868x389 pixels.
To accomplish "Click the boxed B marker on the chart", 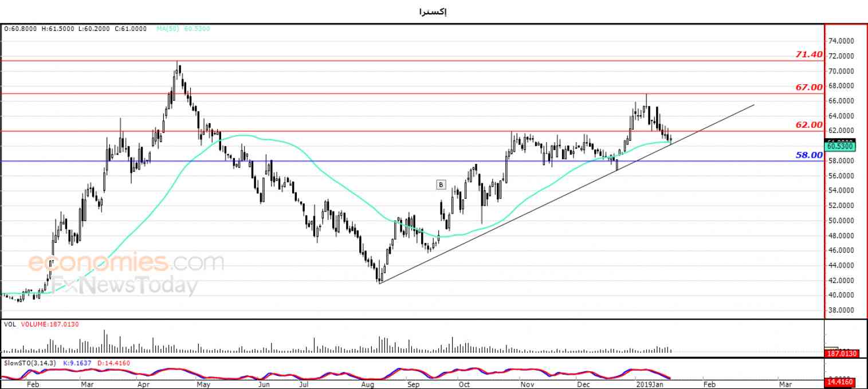I will (441, 184).
